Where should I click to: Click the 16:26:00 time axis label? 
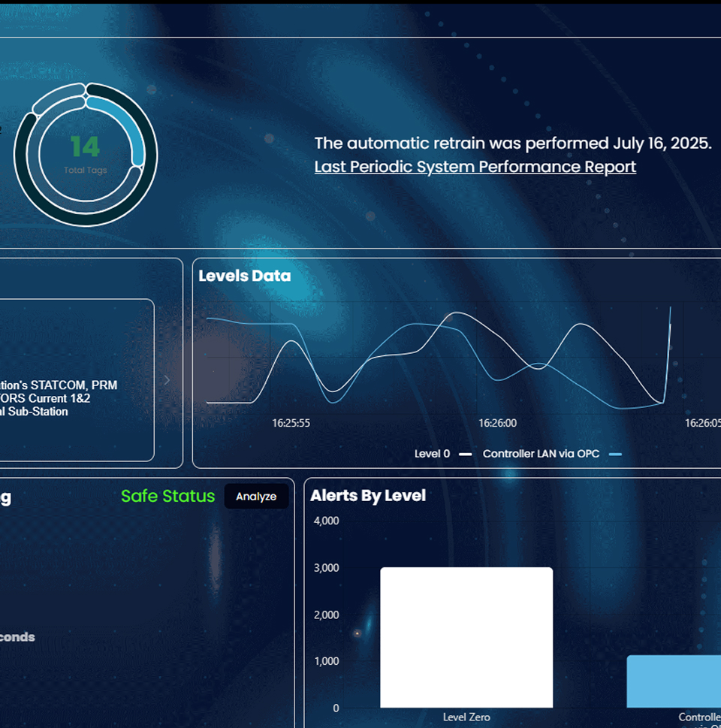[x=498, y=423]
